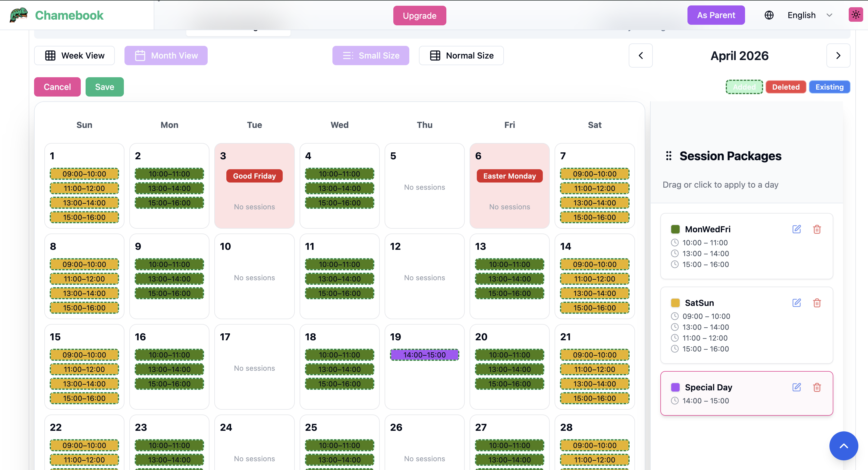Image resolution: width=868 pixels, height=470 pixels.
Task: Click the Session Packages drag handle icon
Action: coord(669,156)
